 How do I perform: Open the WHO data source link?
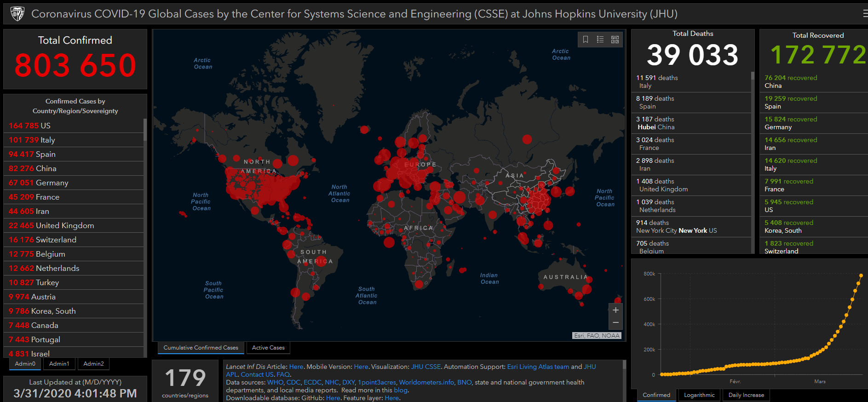point(275,382)
